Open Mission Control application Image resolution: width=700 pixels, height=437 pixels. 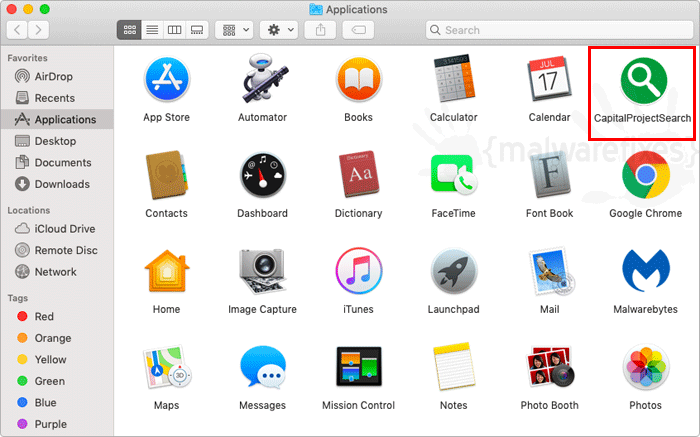[x=358, y=366]
